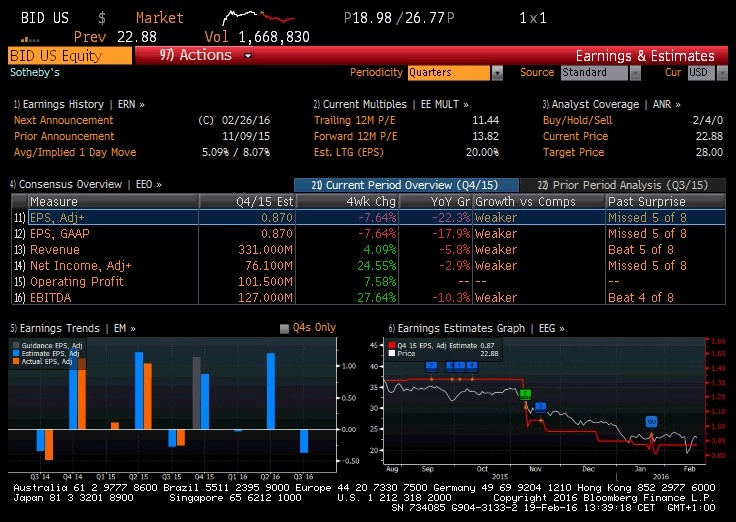The image size is (736, 522).
Task: Click the Avg/Implied 1 Day Move value
Action: (236, 152)
